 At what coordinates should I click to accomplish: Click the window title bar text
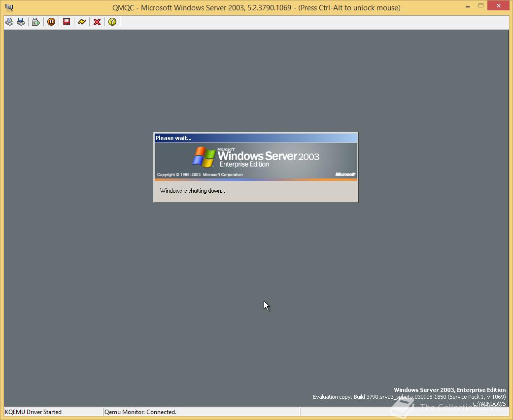click(256, 7)
